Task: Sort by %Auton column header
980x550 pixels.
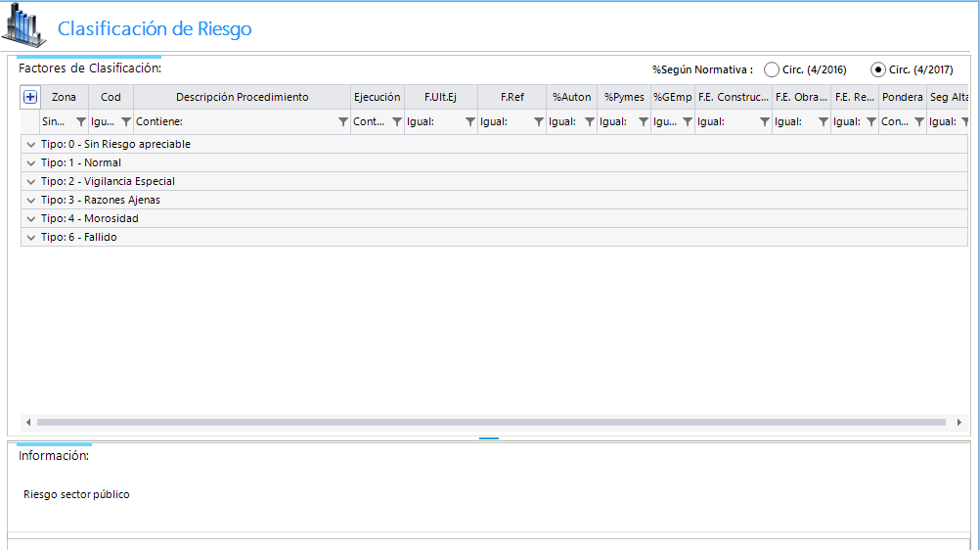Action: click(571, 97)
